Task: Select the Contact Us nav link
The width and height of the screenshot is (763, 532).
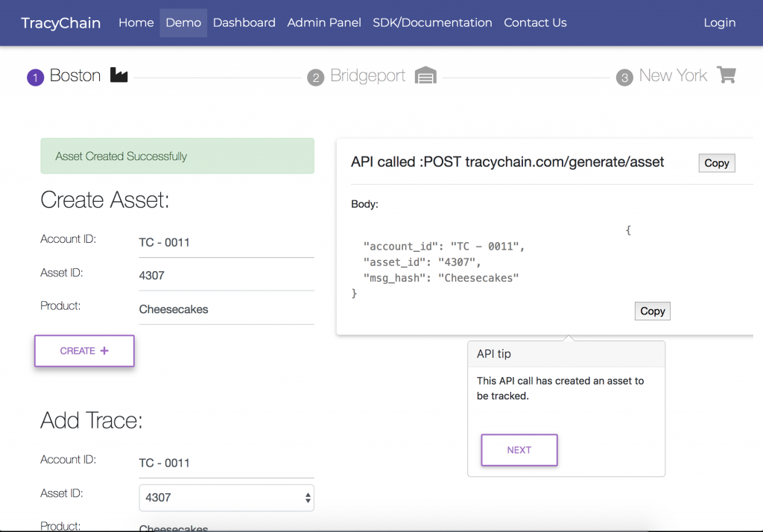Action: pos(535,22)
